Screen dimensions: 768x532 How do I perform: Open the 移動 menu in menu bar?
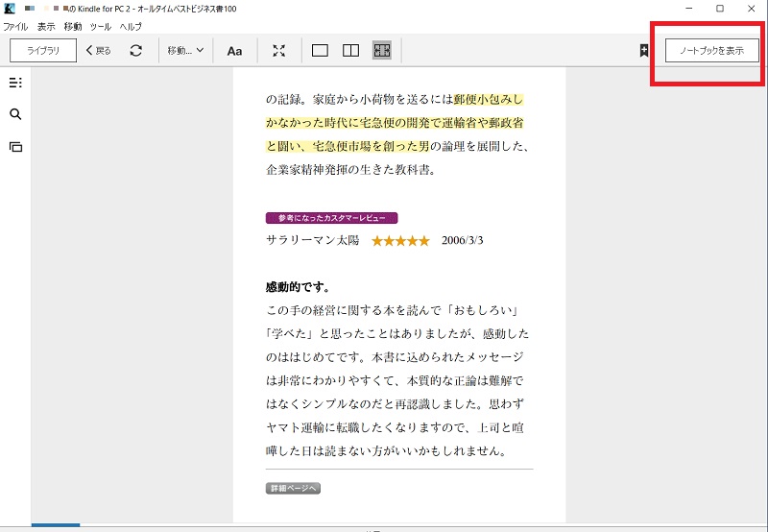(x=73, y=27)
